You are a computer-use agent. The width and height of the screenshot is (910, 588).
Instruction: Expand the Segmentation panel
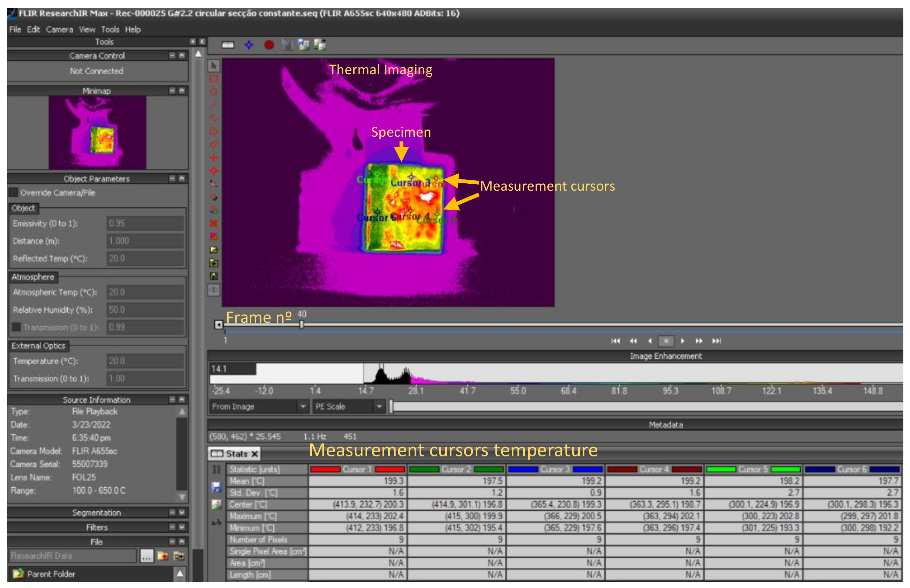point(182,513)
